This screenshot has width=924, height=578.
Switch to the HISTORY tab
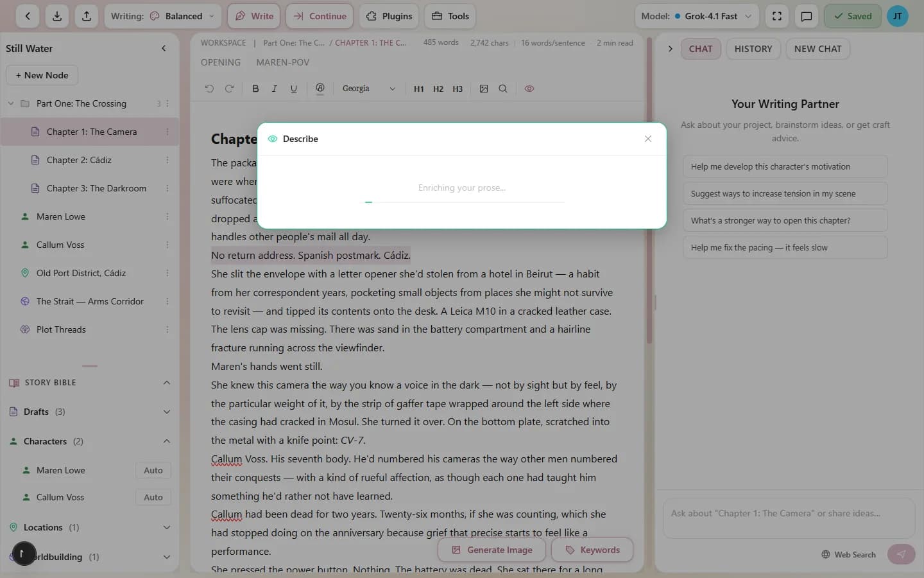753,48
